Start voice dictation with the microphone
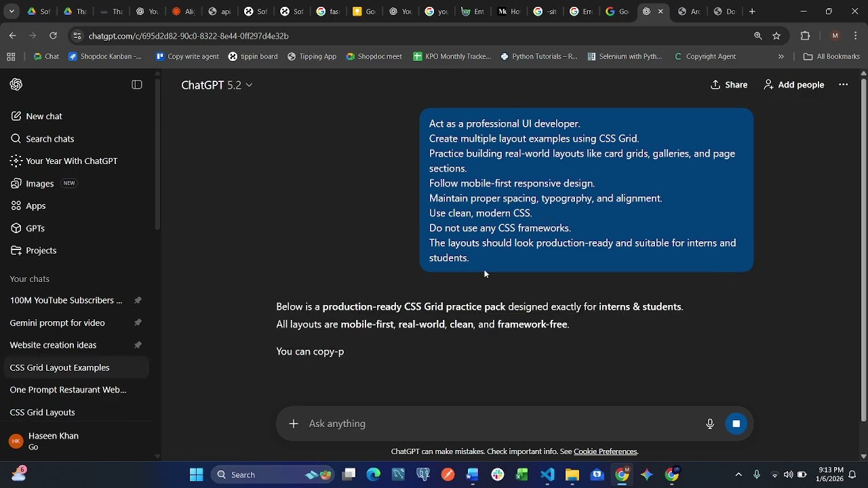Screen dimensions: 868x488 710,424
